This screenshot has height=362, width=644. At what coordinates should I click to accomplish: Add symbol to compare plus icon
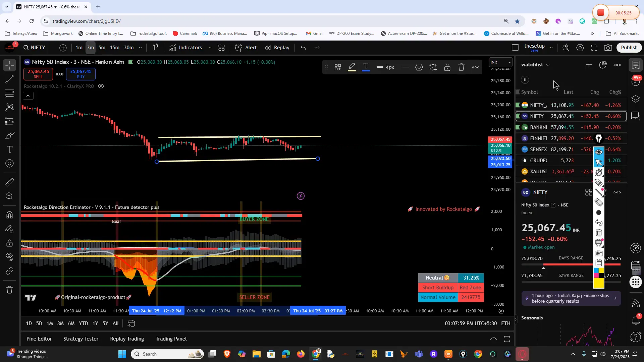pos(63,48)
